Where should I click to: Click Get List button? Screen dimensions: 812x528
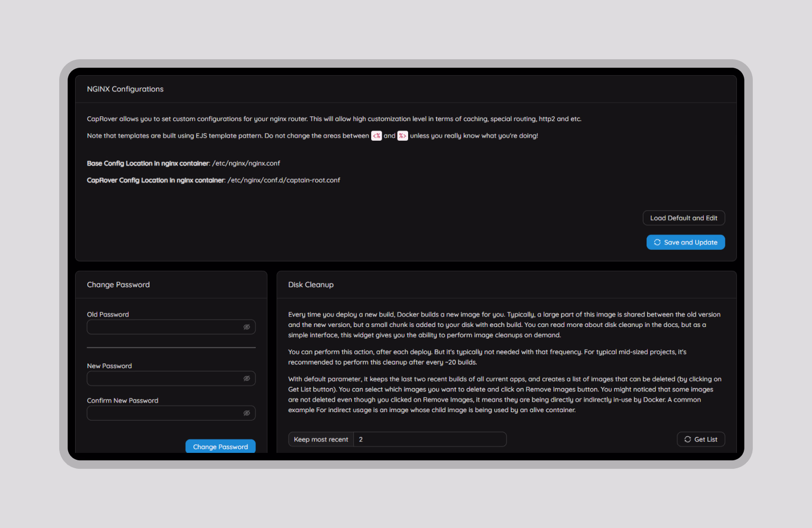[x=701, y=439]
